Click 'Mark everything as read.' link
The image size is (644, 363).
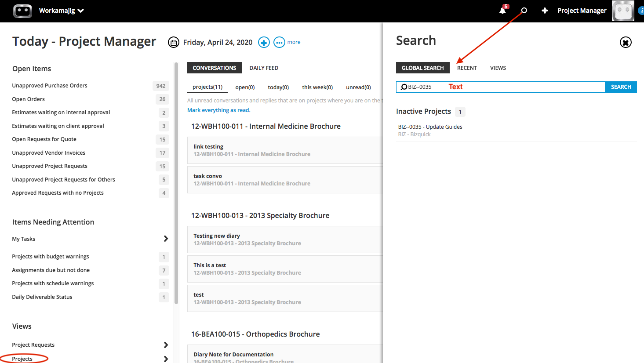pyautogui.click(x=219, y=110)
